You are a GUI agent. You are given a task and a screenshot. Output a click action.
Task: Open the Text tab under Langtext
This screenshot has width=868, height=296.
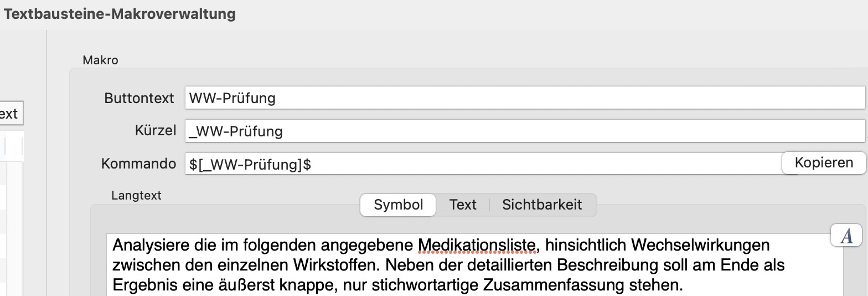coord(463,205)
